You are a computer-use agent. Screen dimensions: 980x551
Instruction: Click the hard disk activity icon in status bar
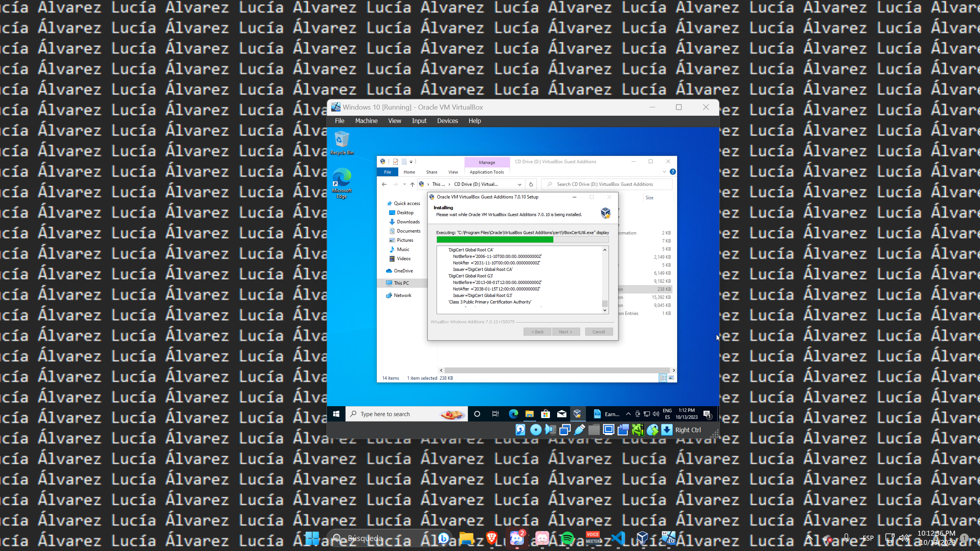tap(520, 430)
